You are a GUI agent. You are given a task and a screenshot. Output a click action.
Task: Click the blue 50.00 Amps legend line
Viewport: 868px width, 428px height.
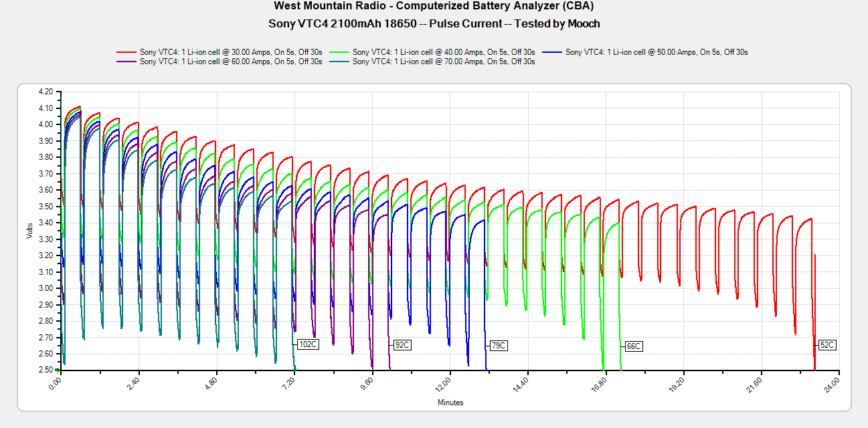coord(552,51)
